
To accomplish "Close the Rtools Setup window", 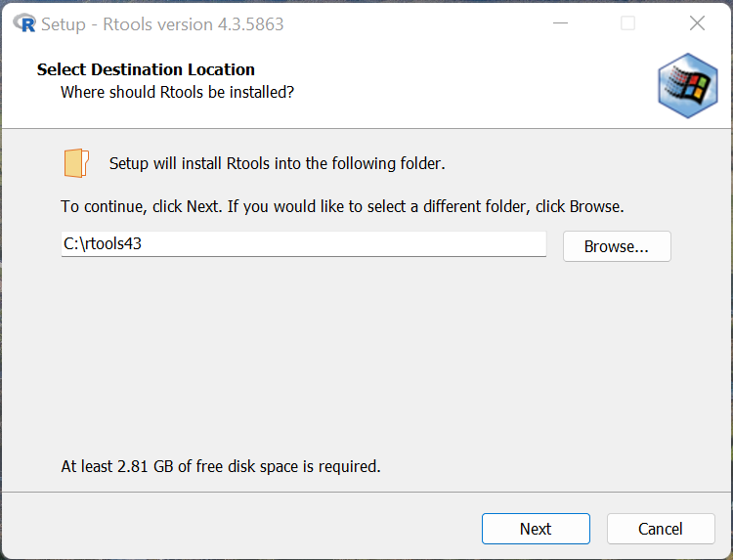I will point(697,23).
